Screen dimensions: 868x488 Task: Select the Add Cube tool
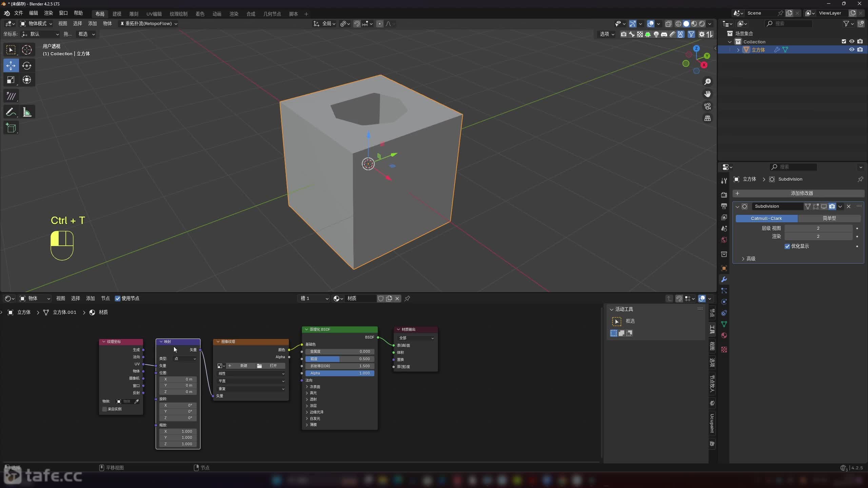(11, 128)
